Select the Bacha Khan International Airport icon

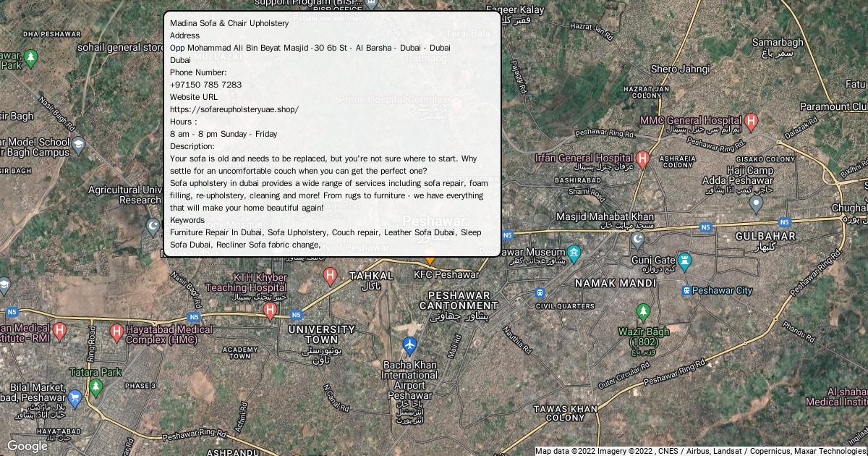[x=409, y=345]
